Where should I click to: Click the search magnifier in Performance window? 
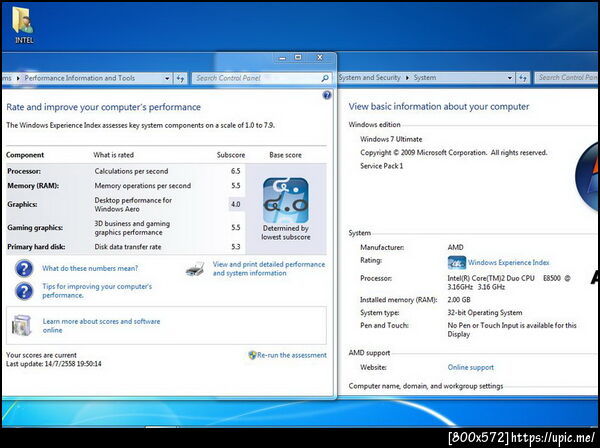point(324,78)
